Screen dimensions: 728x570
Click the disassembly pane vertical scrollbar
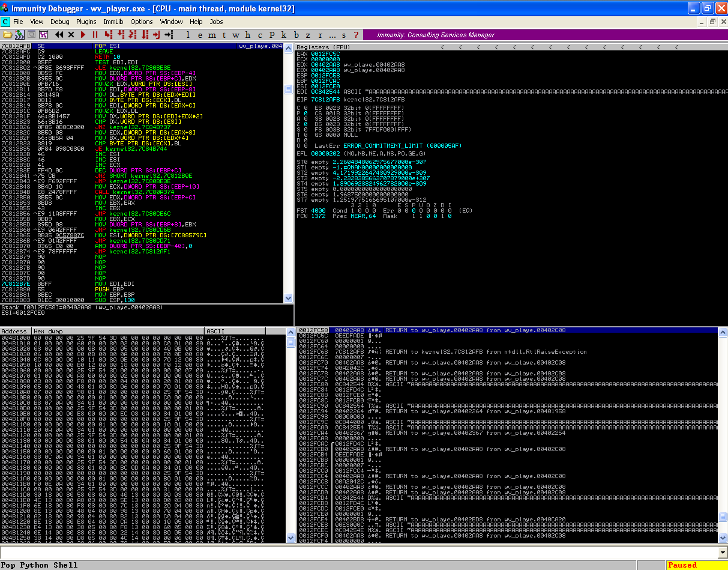point(289,173)
